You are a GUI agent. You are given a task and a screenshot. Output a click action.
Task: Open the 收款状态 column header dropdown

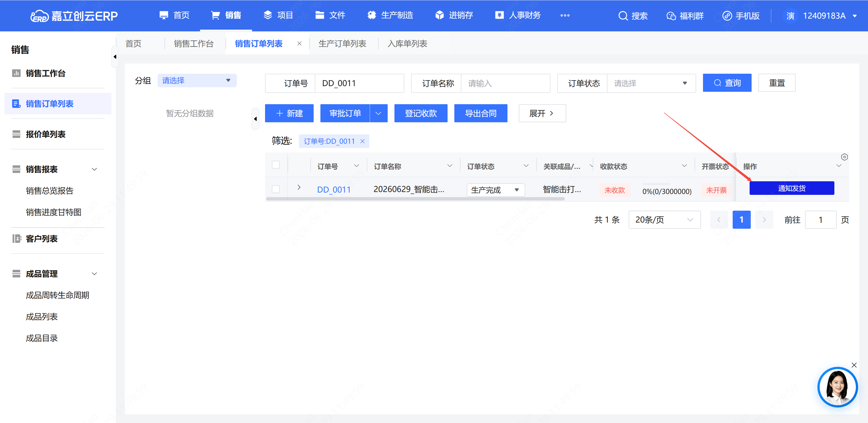click(x=684, y=166)
